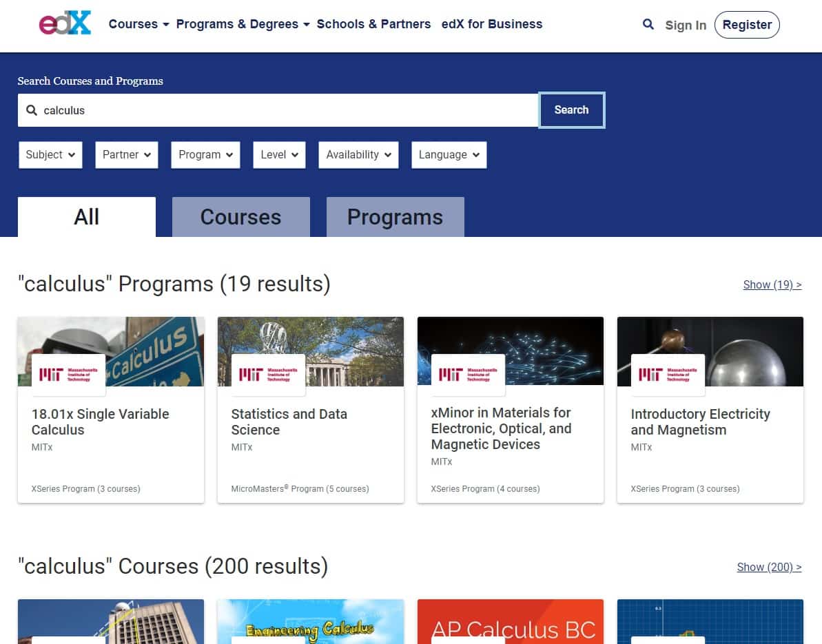Expand the Program filter
Viewport: 822px width, 644px height.
point(205,154)
